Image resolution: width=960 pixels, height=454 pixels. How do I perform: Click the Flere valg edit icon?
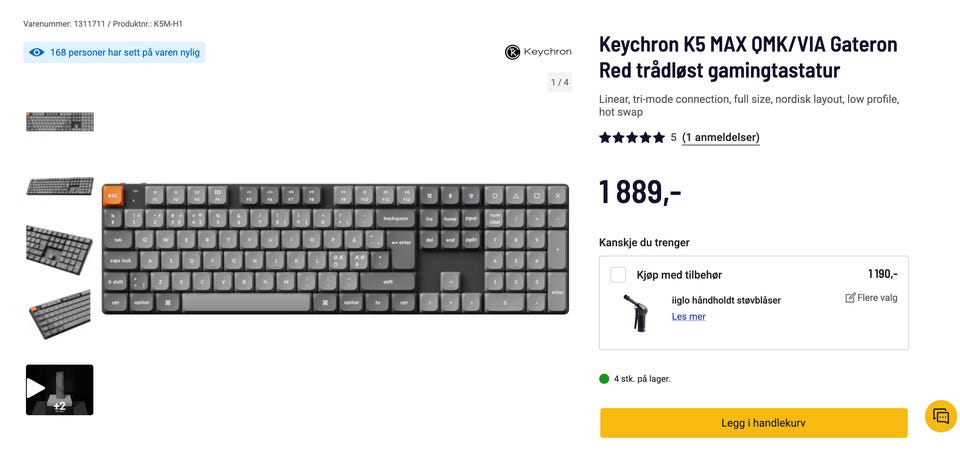pos(850,298)
